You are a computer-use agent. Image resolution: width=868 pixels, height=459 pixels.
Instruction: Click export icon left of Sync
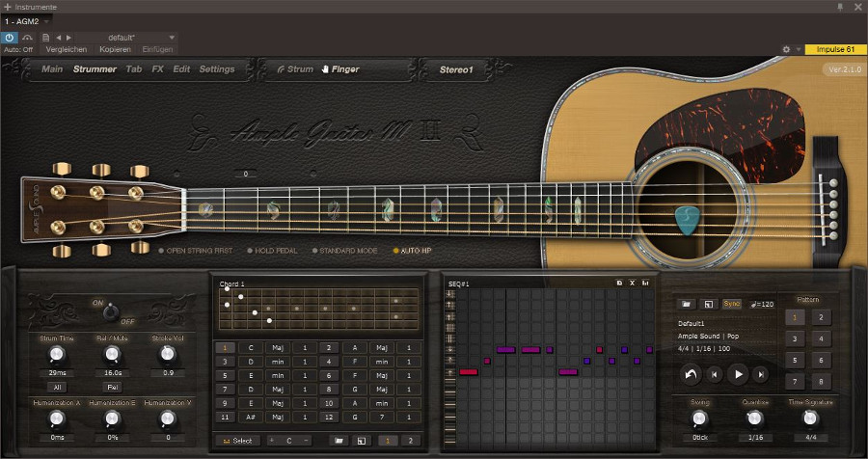708,304
